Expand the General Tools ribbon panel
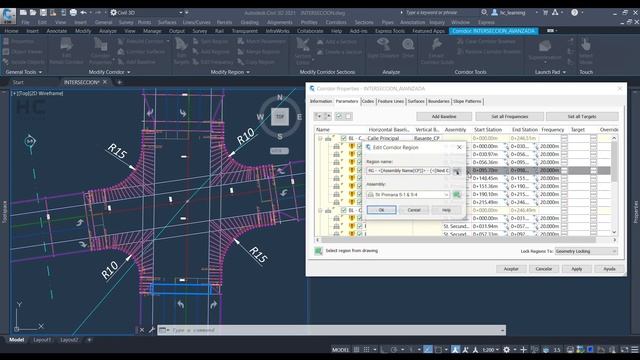This screenshot has height=360, width=640. (x=24, y=72)
